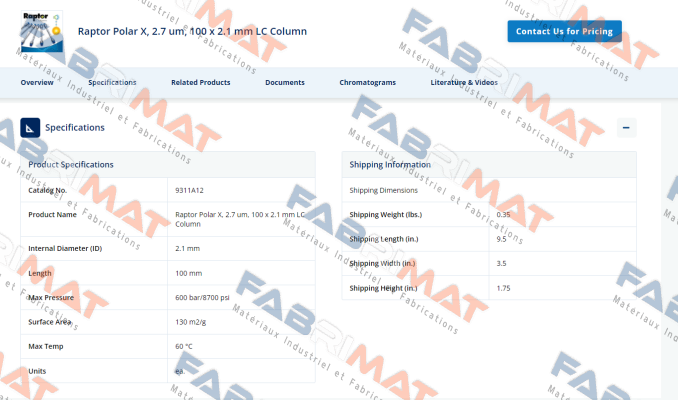Click the Units row label
Screen dimensions: 678x400
click(37, 371)
